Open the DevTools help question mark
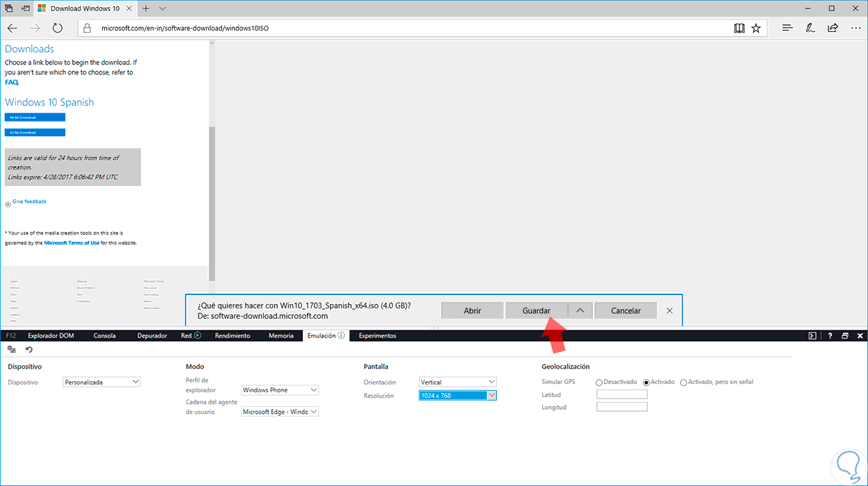Viewport: 868px width, 486px height. pos(830,336)
